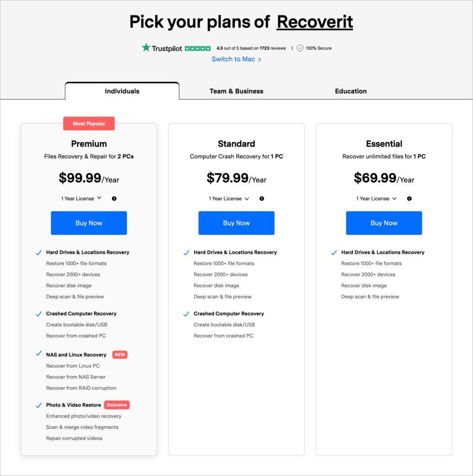Click the arrow beside Switch to Mac
The image size is (473, 476).
260,59
